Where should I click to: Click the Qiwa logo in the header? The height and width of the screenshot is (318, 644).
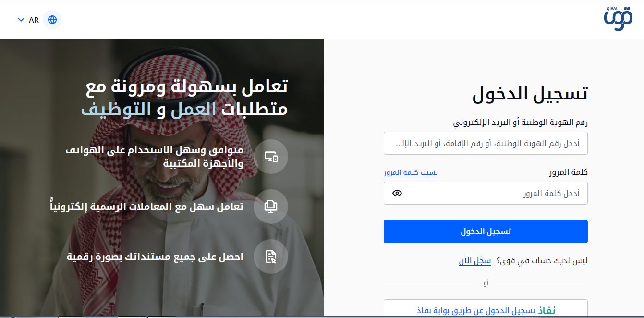click(618, 20)
